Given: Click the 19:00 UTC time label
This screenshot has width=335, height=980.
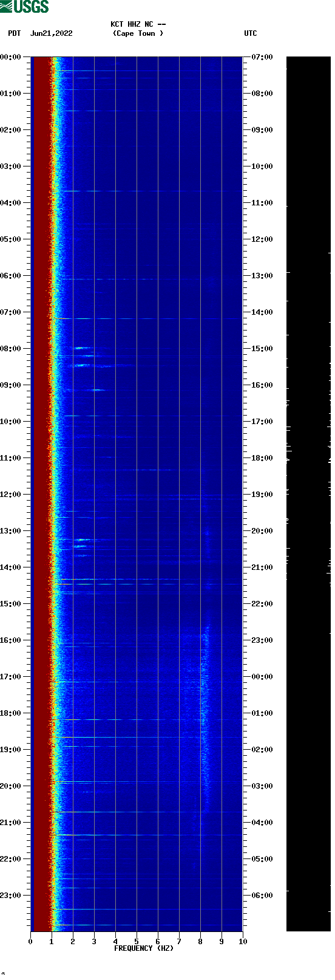Looking at the screenshot, I should (262, 495).
